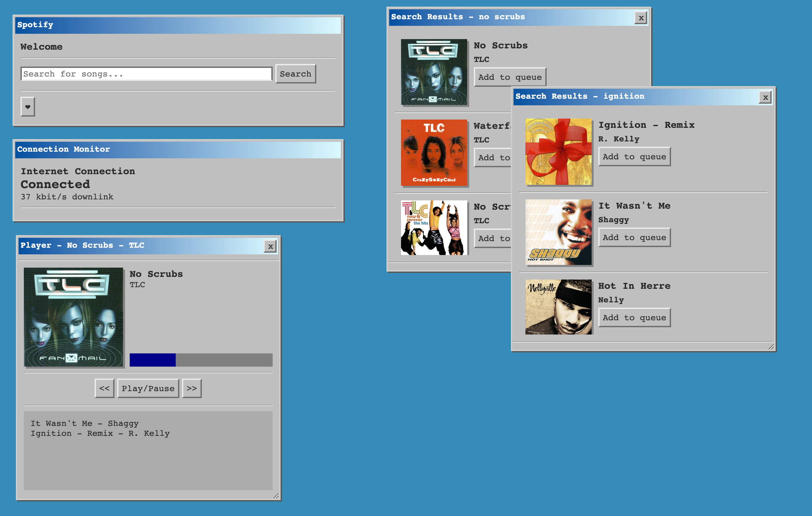Click the heart favorite icon
Image resolution: width=812 pixels, height=516 pixels.
click(x=27, y=107)
